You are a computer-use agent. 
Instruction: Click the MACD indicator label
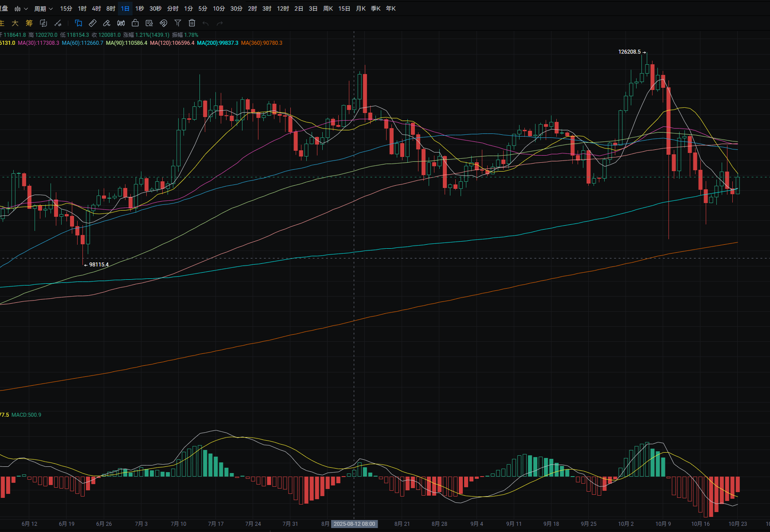point(26,415)
